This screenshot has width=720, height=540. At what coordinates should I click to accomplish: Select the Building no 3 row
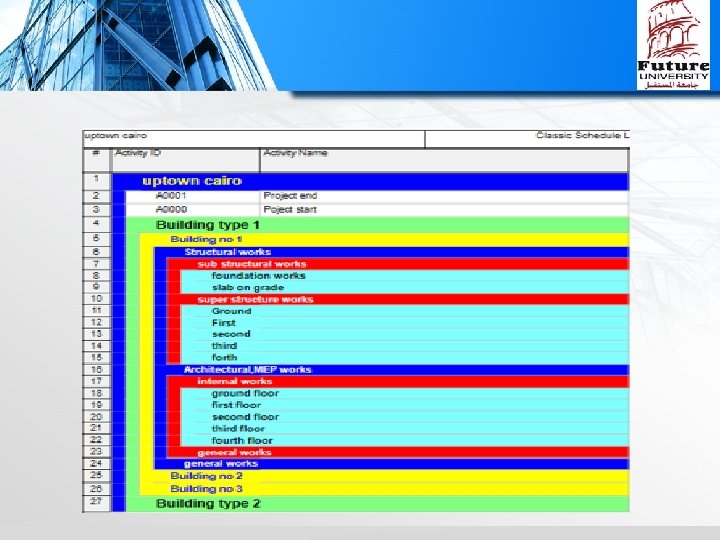coord(384,489)
